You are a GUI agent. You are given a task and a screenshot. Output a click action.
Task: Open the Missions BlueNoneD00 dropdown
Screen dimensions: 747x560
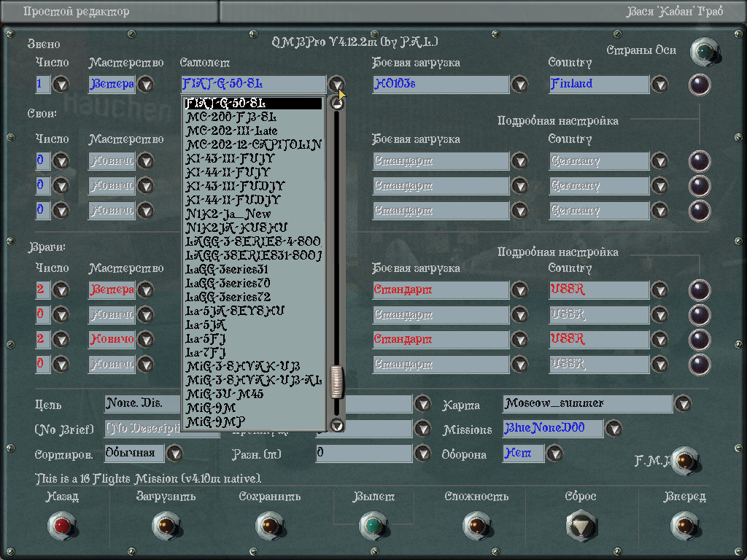(614, 429)
